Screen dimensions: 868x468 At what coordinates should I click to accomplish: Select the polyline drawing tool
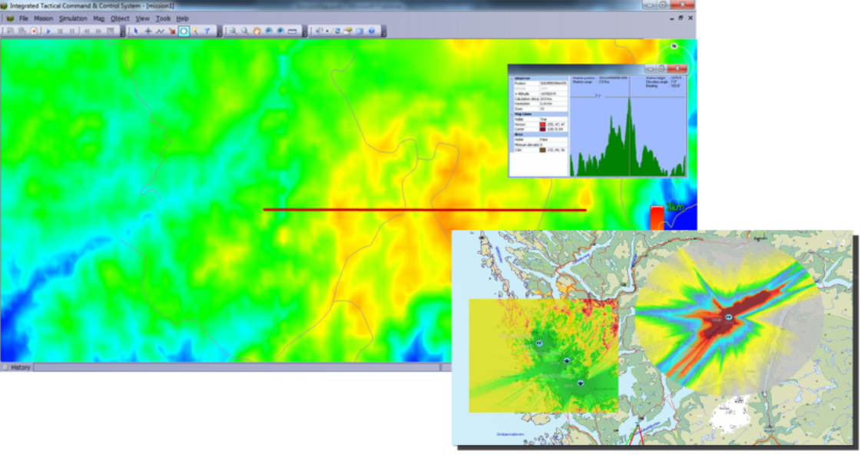pos(160,29)
